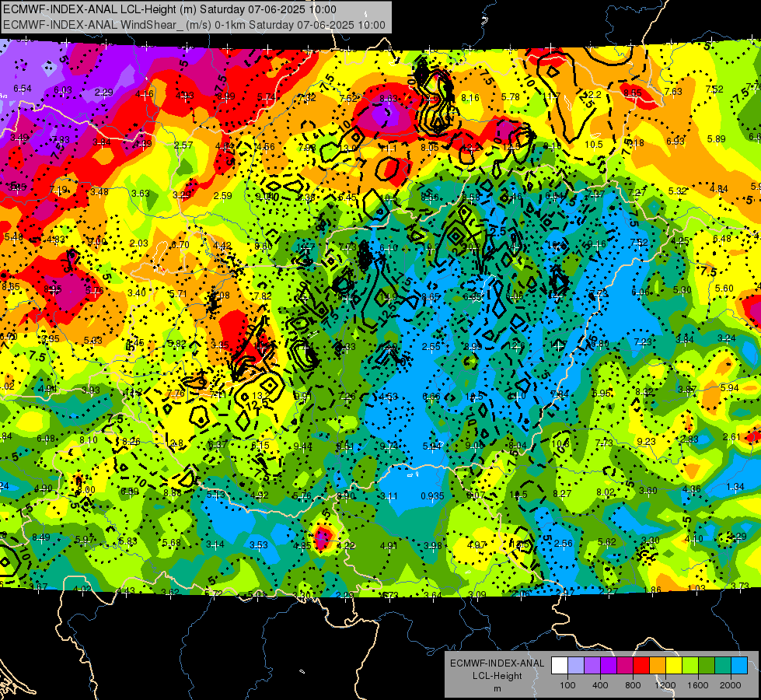Image resolution: width=761 pixels, height=700 pixels.
Task: Click the map value '3.49'
Action: [19, 138]
